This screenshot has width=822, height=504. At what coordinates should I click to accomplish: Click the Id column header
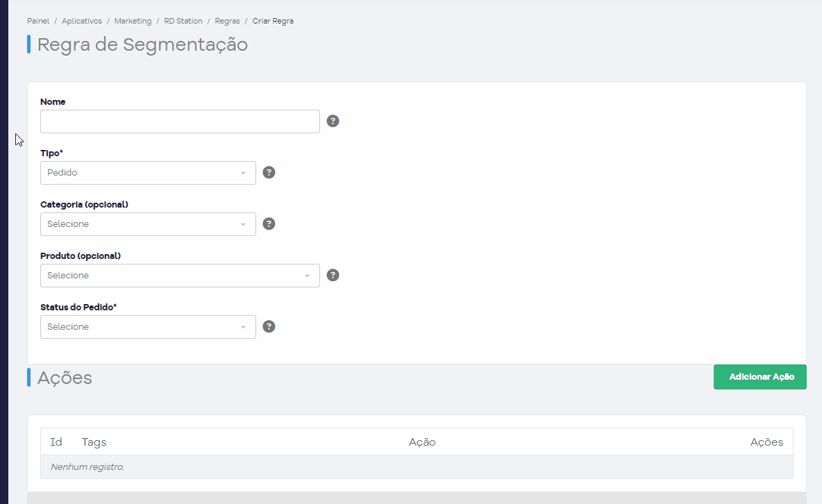pyautogui.click(x=56, y=442)
